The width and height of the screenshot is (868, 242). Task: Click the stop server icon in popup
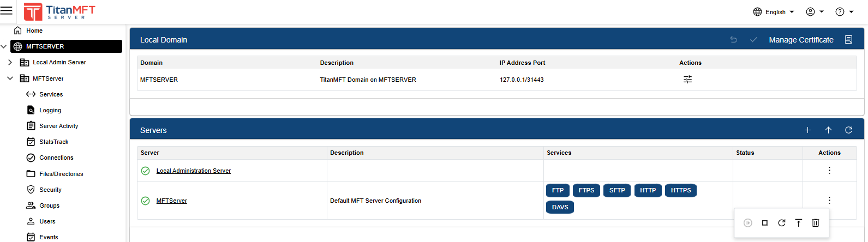(x=765, y=223)
